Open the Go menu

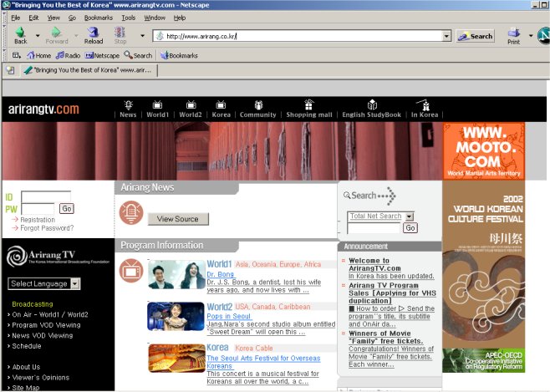coord(72,18)
